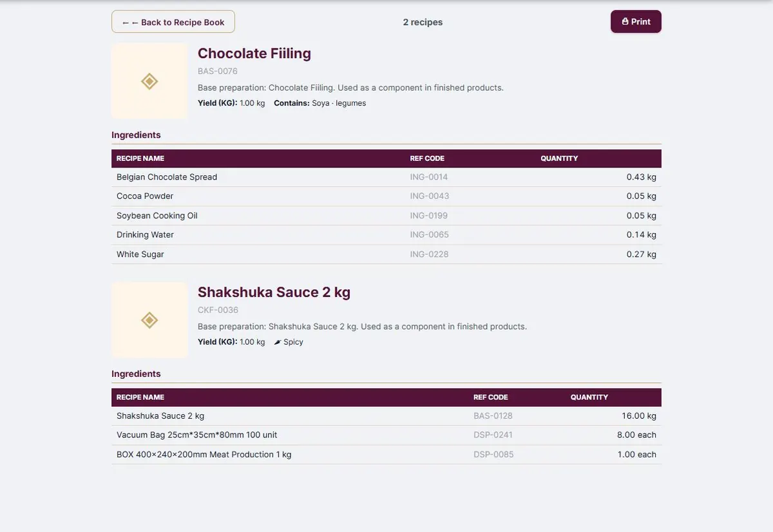Click the 0.43 kg quantity

pos(642,177)
